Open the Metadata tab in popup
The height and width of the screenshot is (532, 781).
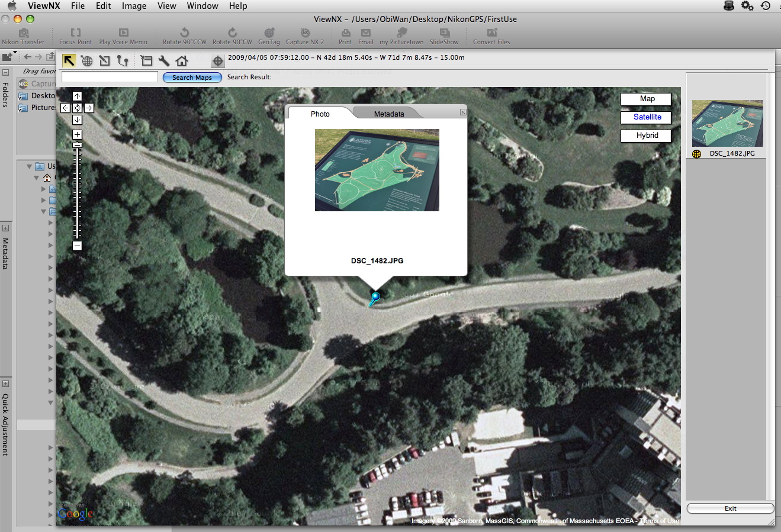click(389, 114)
